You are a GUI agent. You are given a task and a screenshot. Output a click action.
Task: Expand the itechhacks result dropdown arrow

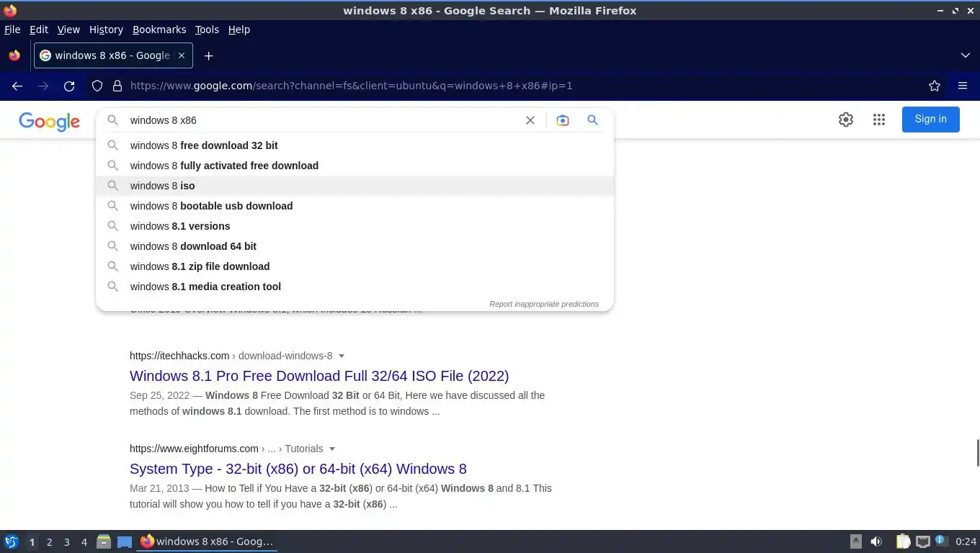tap(342, 356)
